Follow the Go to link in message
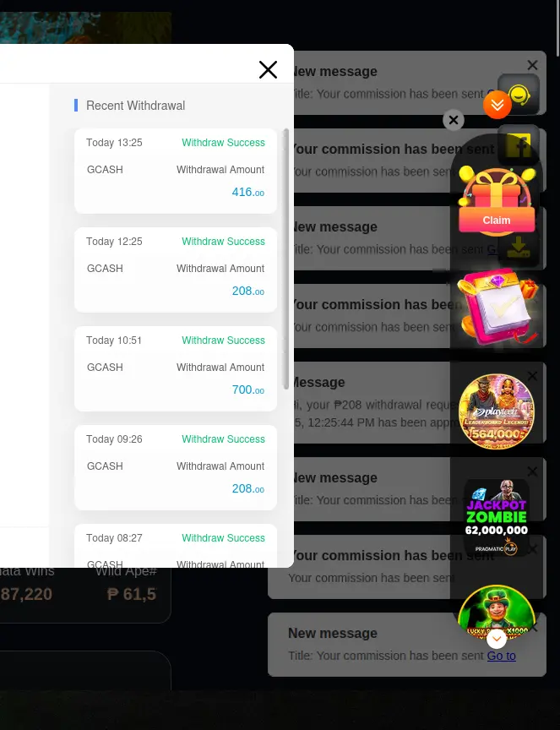The width and height of the screenshot is (560, 730). (502, 656)
